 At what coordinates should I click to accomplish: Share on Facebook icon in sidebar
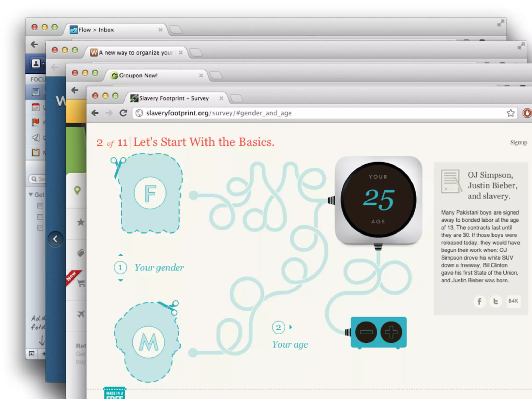(x=479, y=301)
